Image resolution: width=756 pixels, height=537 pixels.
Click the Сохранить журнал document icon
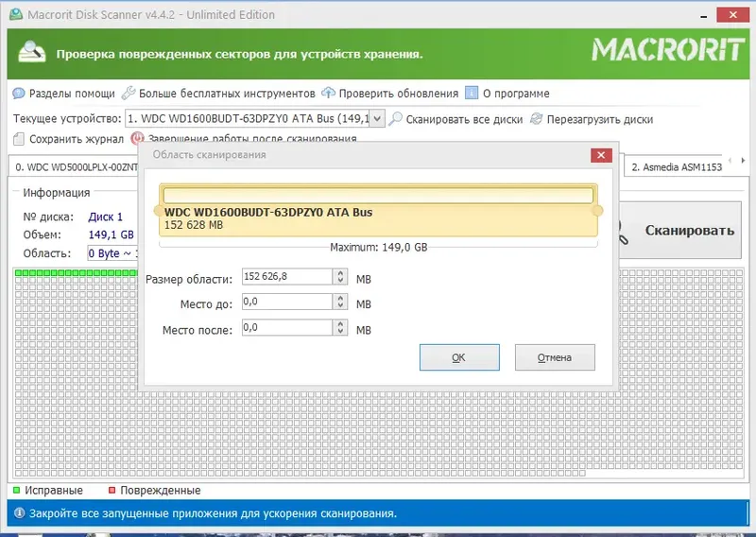point(19,139)
